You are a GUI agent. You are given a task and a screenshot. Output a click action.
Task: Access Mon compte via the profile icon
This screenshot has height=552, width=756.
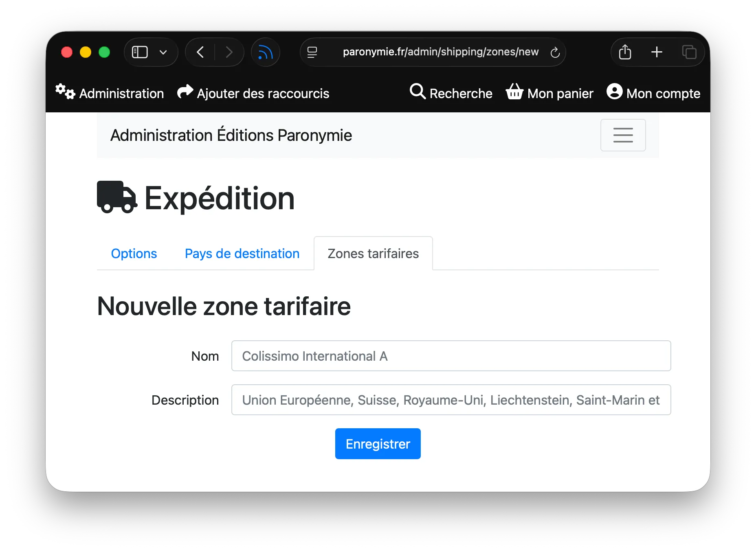614,93
